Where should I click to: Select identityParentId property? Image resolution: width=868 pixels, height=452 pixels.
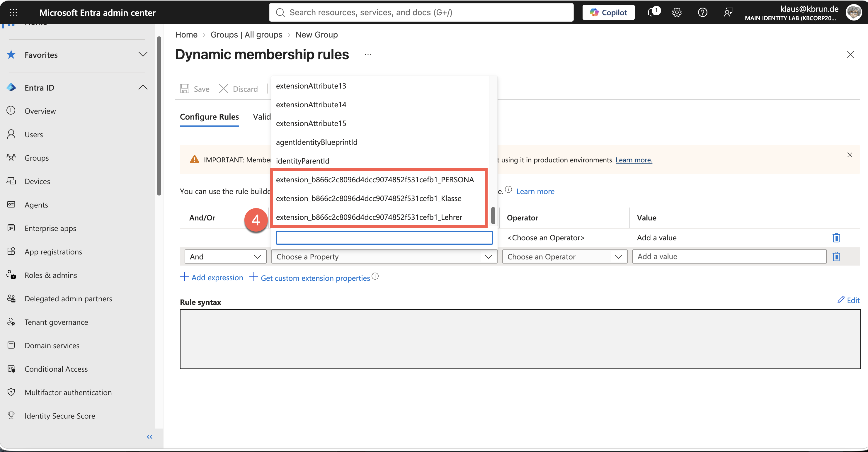tap(380, 161)
